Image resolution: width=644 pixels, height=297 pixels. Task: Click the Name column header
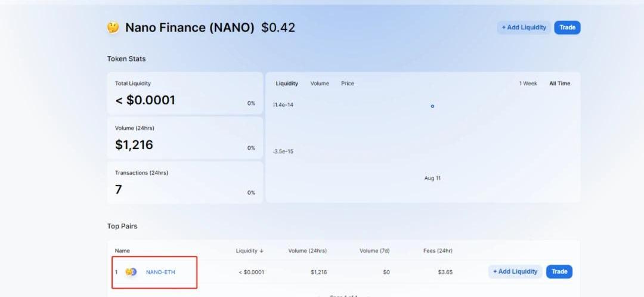(122, 250)
